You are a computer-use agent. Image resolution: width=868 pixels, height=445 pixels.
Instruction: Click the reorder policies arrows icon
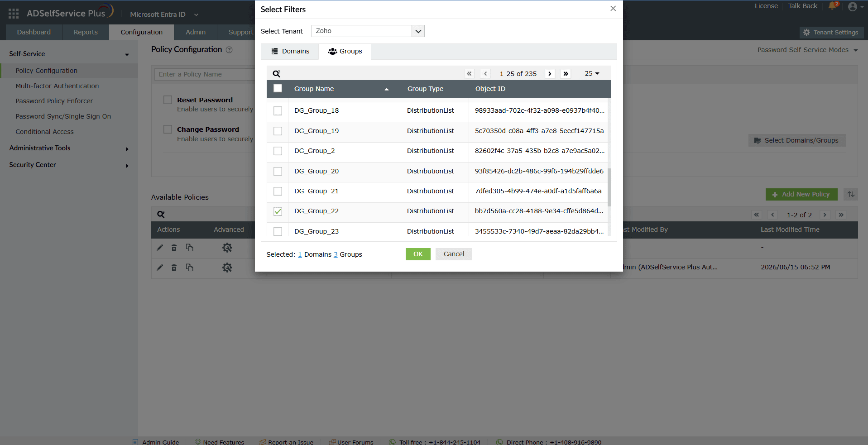coord(851,194)
